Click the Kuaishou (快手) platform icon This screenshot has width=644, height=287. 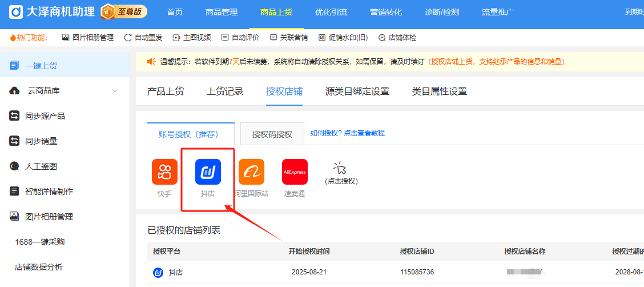[164, 172]
